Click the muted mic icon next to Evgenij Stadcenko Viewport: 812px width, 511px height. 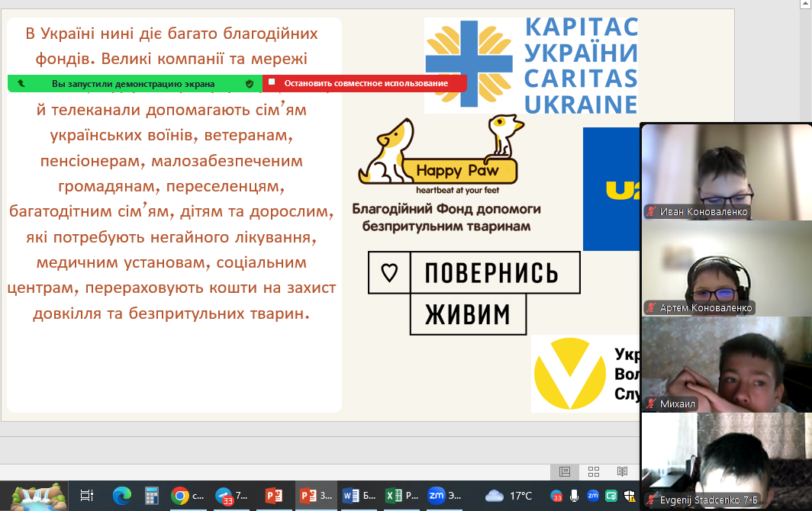coord(651,500)
